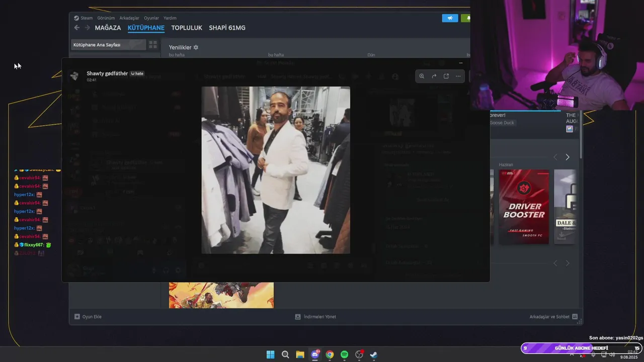The width and height of the screenshot is (644, 362).
Task: Click the forward arrow in image viewer
Action: click(434, 76)
